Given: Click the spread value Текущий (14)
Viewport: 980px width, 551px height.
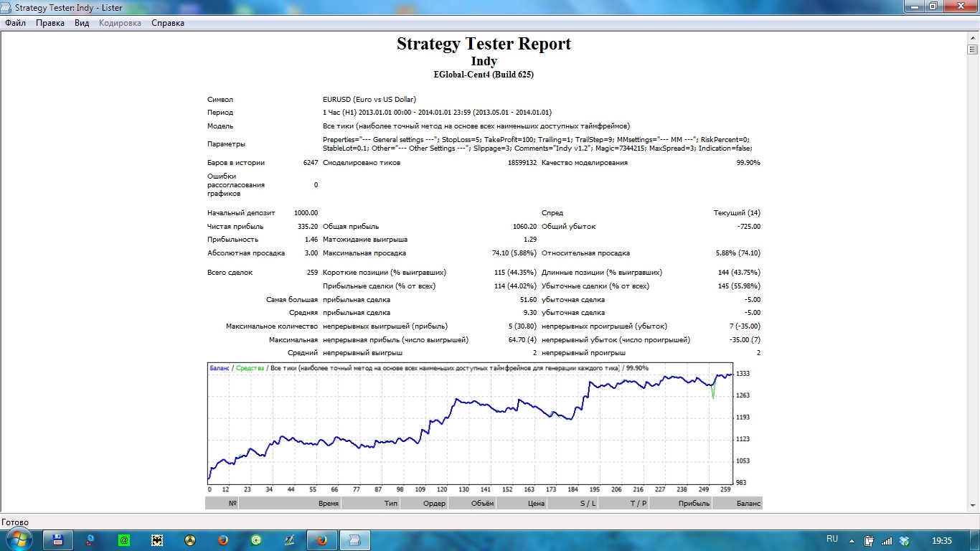Looking at the screenshot, I should point(737,213).
